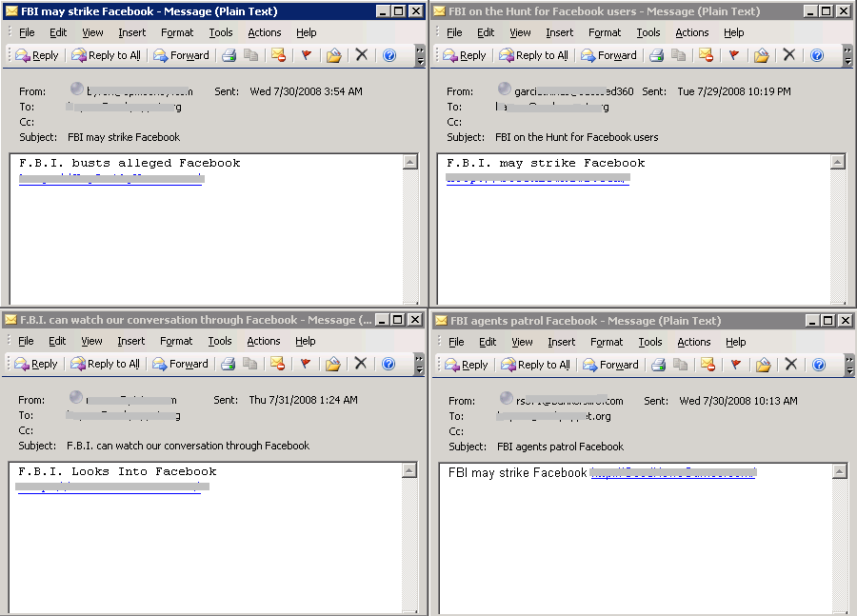This screenshot has height=616, width=857.
Task: Click Move to Folder icon in 'FBI on the Hunt' window
Action: click(x=761, y=55)
